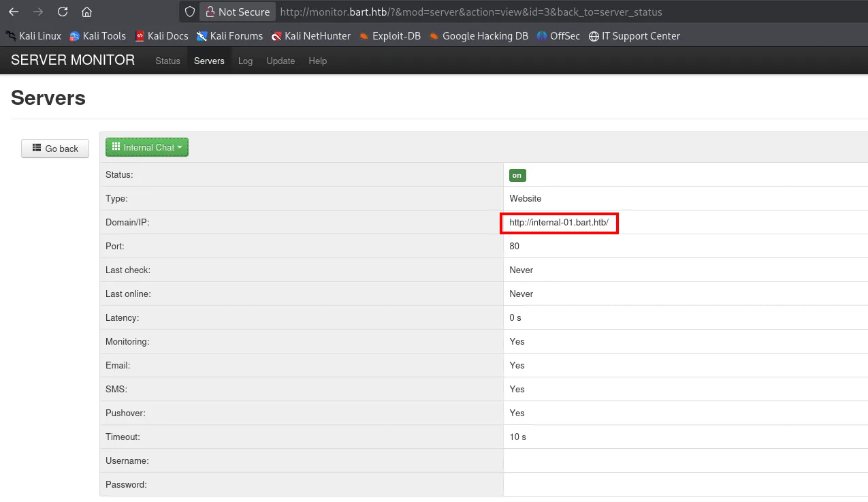
Task: Click the Last check 'Never' value
Action: (521, 270)
